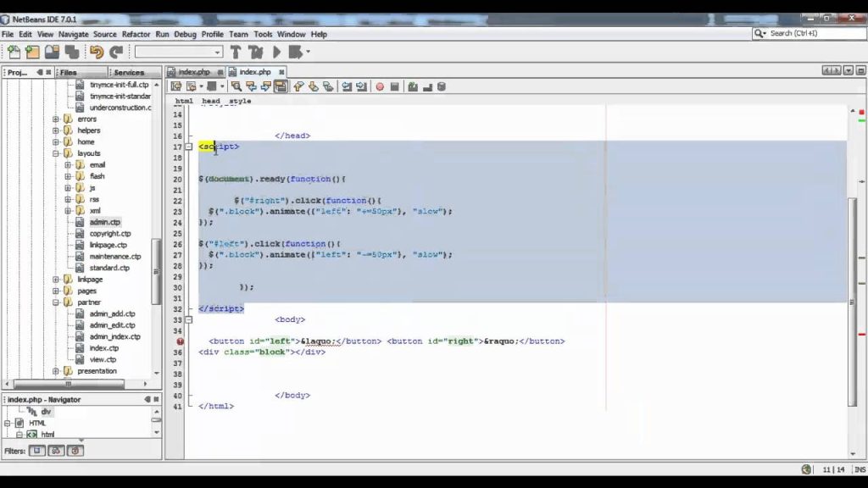Open the Tools menu
The width and height of the screenshot is (868, 488).
(263, 34)
